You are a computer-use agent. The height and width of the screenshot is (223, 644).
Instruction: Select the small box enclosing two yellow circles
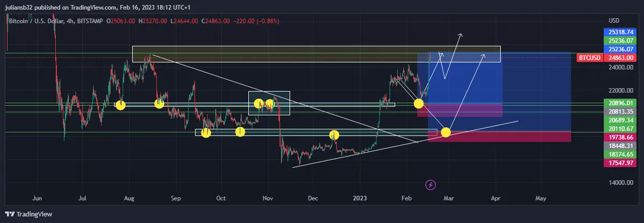(269, 103)
